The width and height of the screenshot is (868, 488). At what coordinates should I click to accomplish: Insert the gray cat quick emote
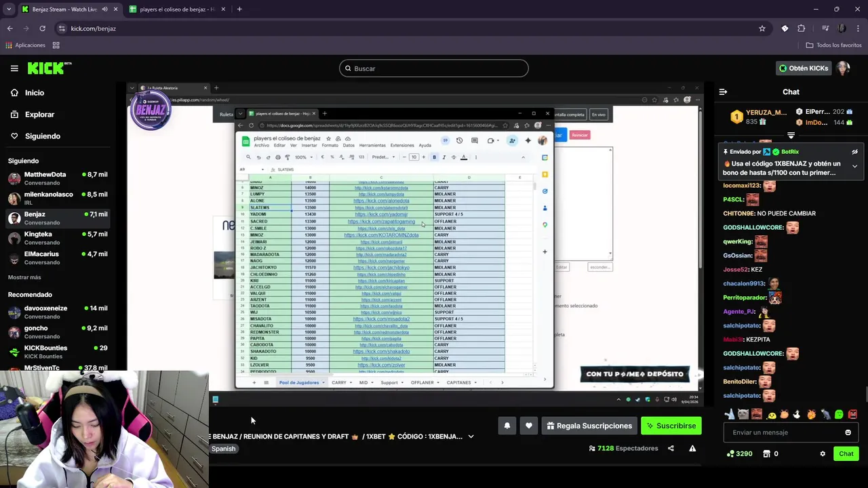pyautogui.click(x=743, y=414)
